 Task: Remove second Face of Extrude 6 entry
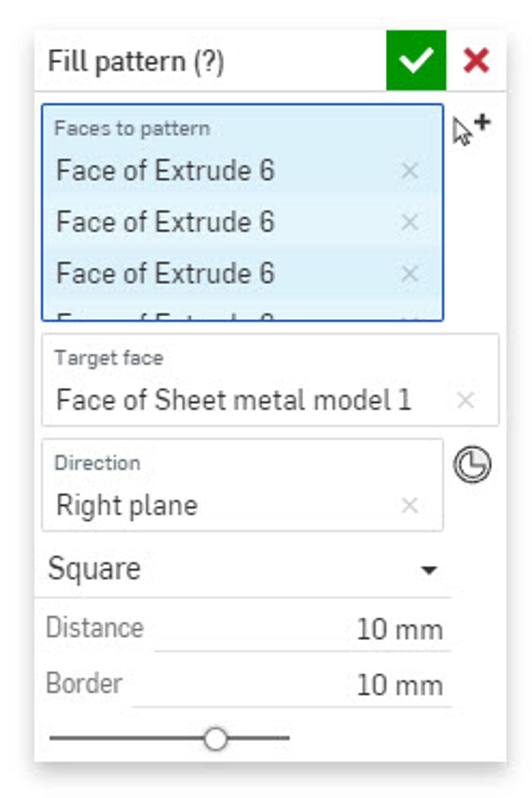click(410, 222)
